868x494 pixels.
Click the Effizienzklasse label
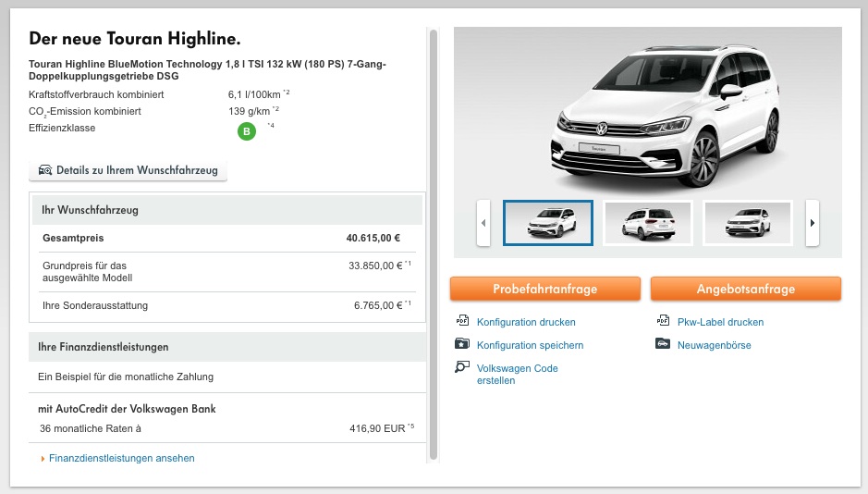(62, 128)
